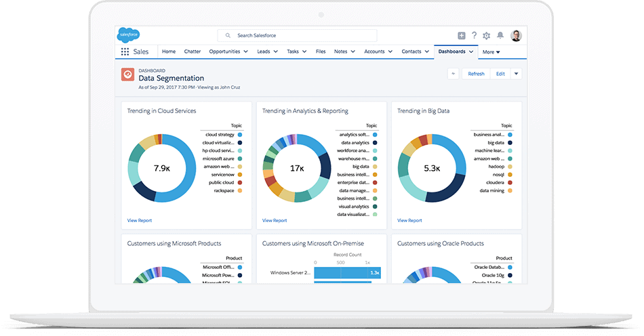Click the follow button left of Refresh
This screenshot has height=336, width=644.
coord(453,74)
